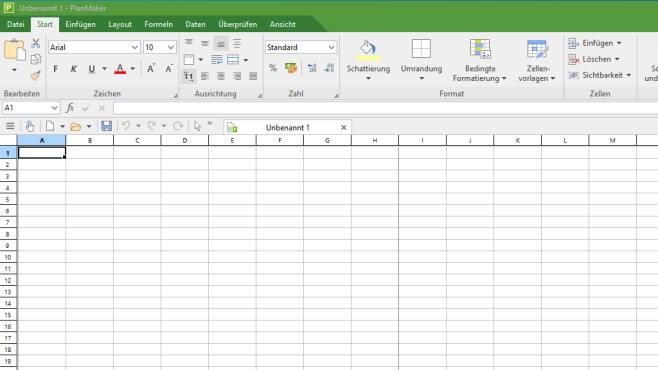This screenshot has width=658, height=370.
Task: Remove one decimal place
Action: point(330,68)
